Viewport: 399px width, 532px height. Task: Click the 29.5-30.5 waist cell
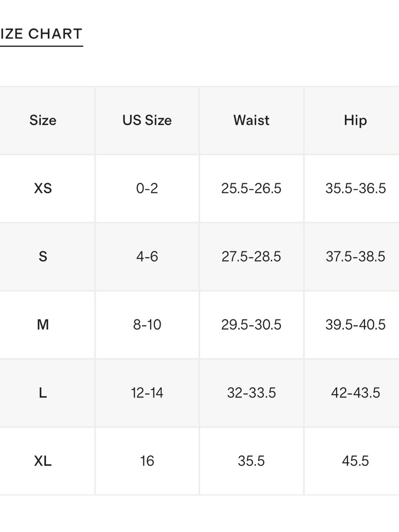point(251,325)
